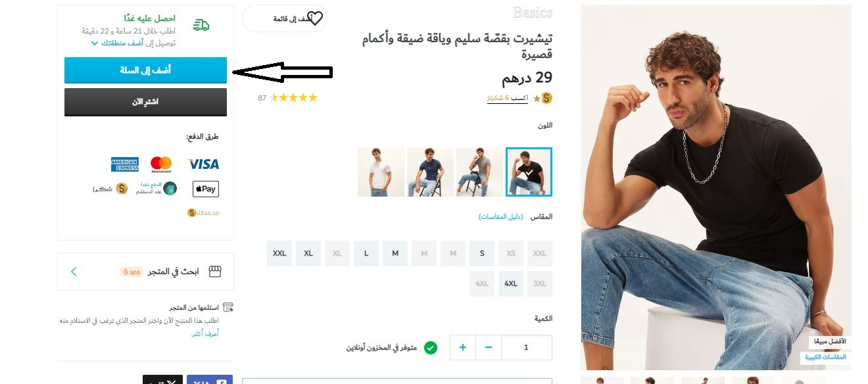
Task: Select the white t-shirt color swatch
Action: click(381, 172)
